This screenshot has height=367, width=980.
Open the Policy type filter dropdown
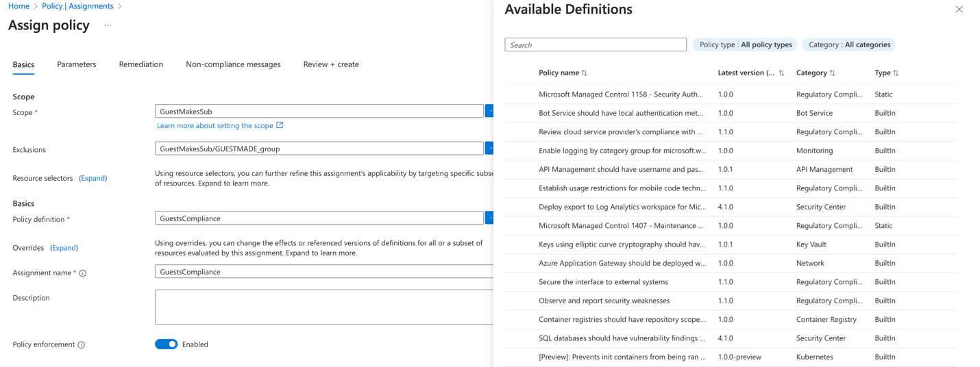click(745, 45)
